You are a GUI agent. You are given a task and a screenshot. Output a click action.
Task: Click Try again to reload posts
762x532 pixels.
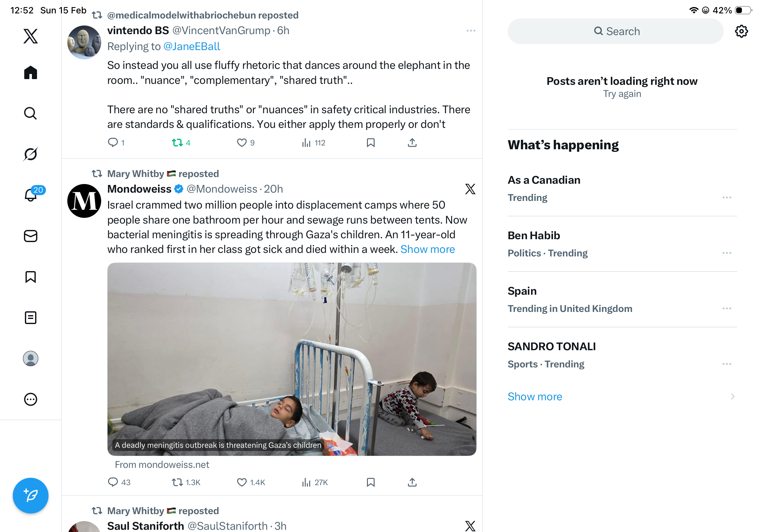tap(622, 94)
